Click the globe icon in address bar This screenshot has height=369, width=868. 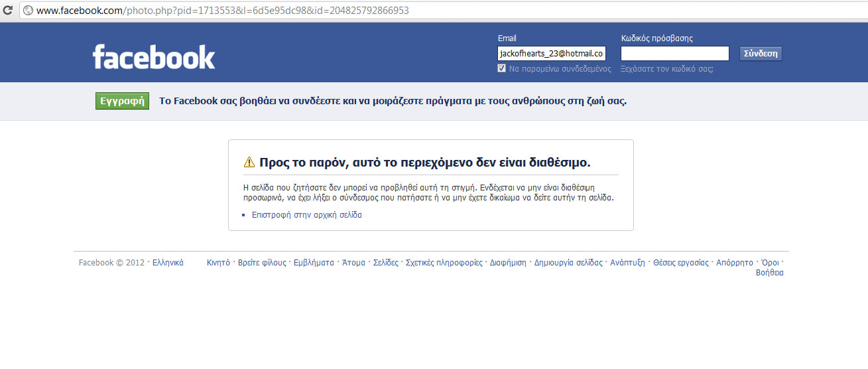tap(29, 11)
